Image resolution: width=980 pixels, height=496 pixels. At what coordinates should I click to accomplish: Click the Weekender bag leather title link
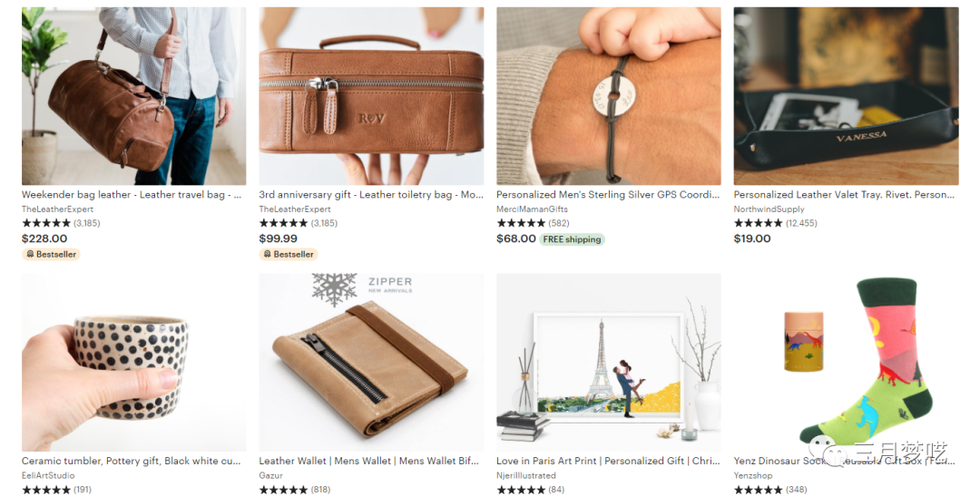(132, 195)
